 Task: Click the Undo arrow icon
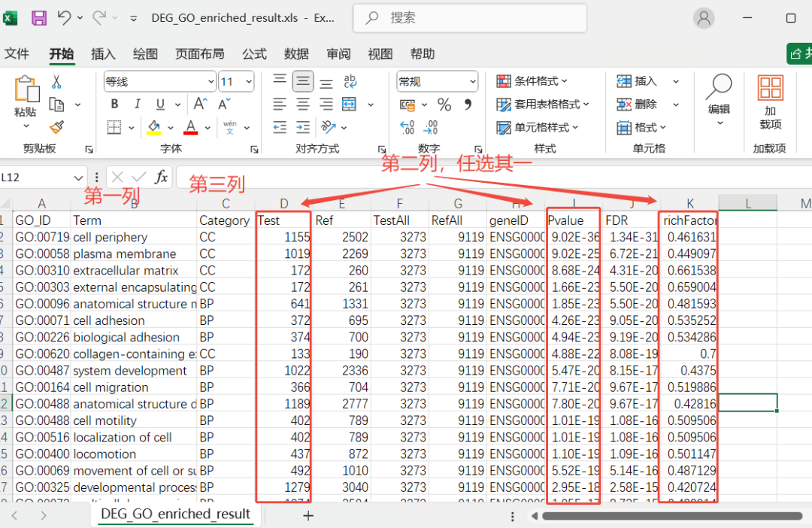(x=65, y=17)
